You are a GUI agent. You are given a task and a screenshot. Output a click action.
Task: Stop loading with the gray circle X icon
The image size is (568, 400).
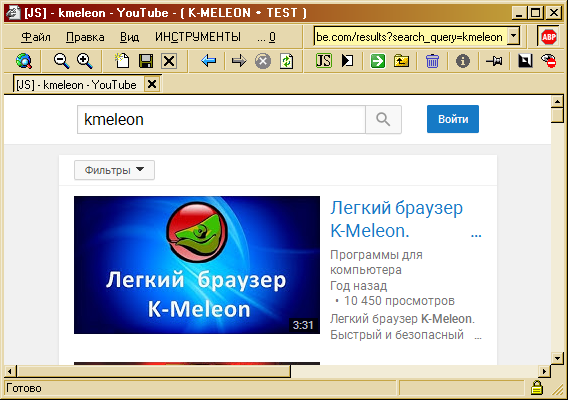click(263, 61)
